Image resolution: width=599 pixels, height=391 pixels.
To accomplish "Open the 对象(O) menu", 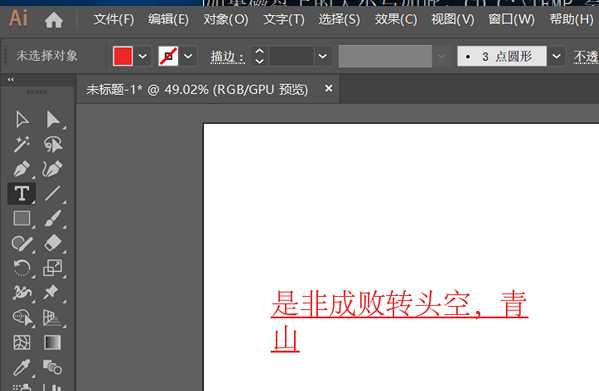I will tap(226, 19).
